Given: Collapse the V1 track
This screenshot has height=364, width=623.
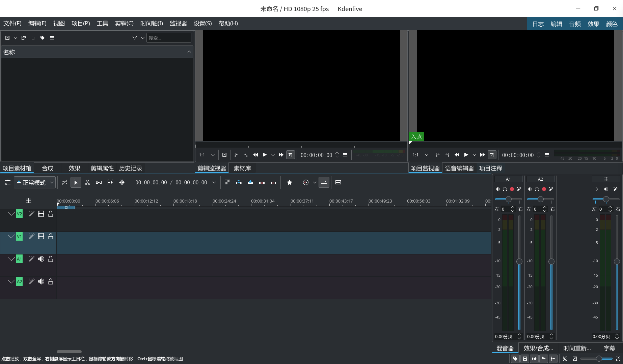Looking at the screenshot, I should [x=11, y=236].
